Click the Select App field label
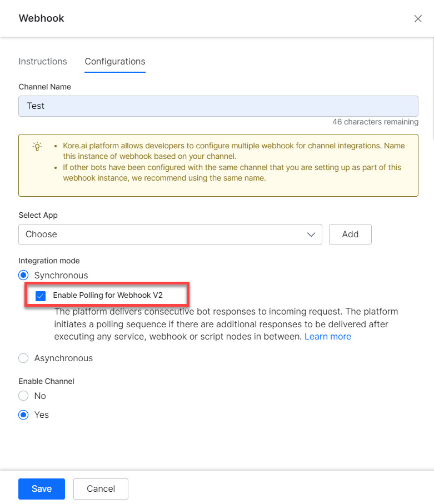The height and width of the screenshot is (504, 434). (x=38, y=215)
